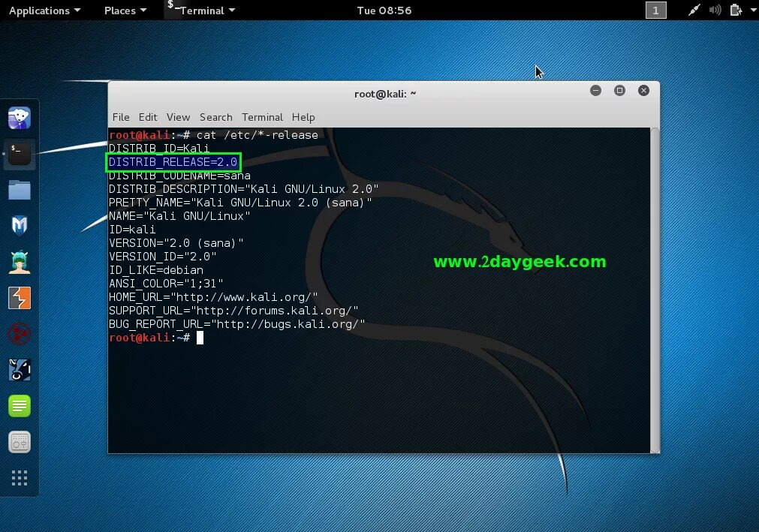Open the Tweak Tool dock icon
Screen dimensions: 759x532
click(20, 441)
